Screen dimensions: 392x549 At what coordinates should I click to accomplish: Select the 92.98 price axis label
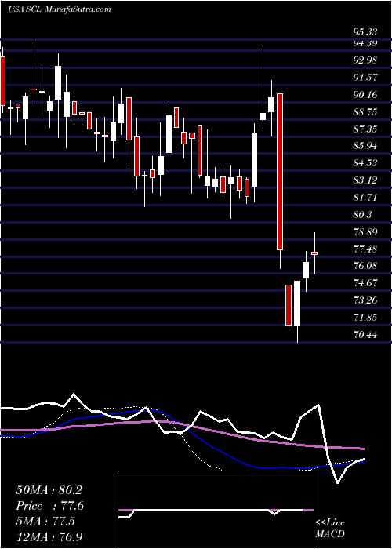(x=365, y=60)
